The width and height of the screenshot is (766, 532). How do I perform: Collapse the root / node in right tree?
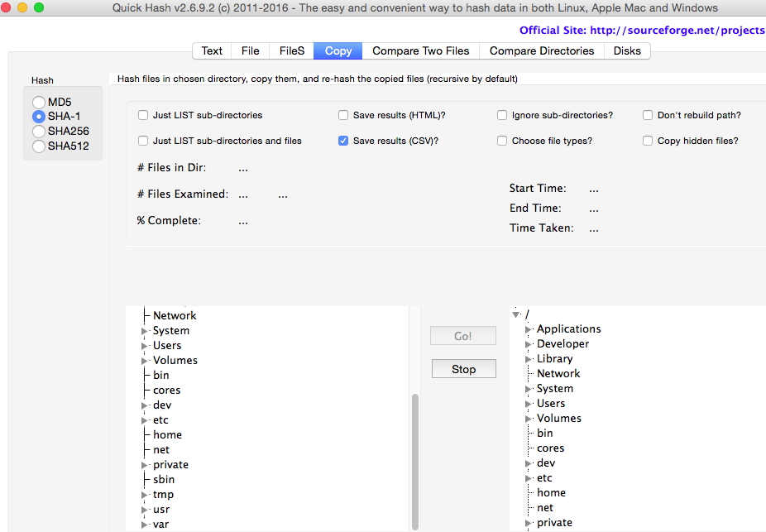(516, 314)
